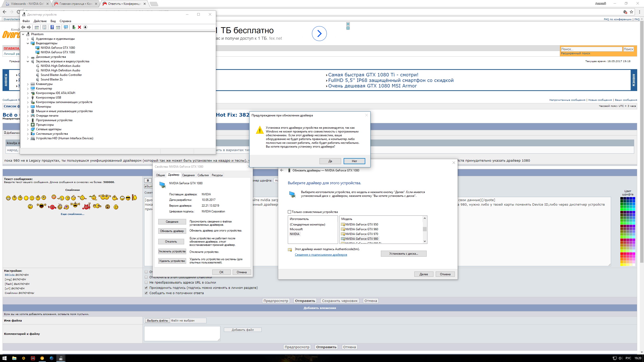Tick the 'Только совместимые устройства' checkbox
This screenshot has height=362, width=644.
point(289,212)
